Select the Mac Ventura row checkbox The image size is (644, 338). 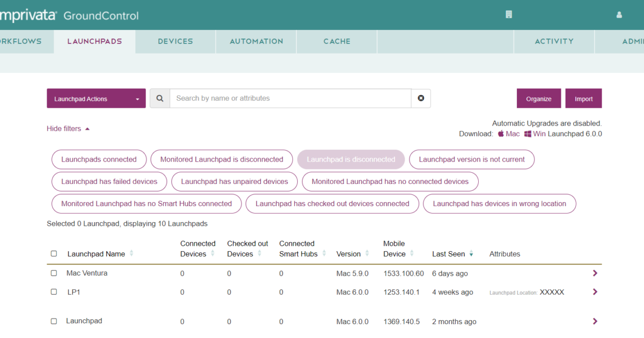pyautogui.click(x=54, y=273)
